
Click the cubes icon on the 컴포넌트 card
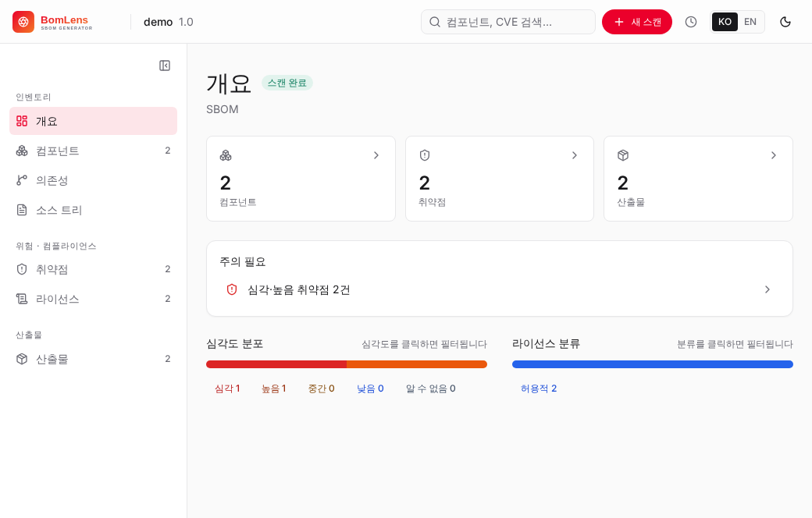coord(226,155)
